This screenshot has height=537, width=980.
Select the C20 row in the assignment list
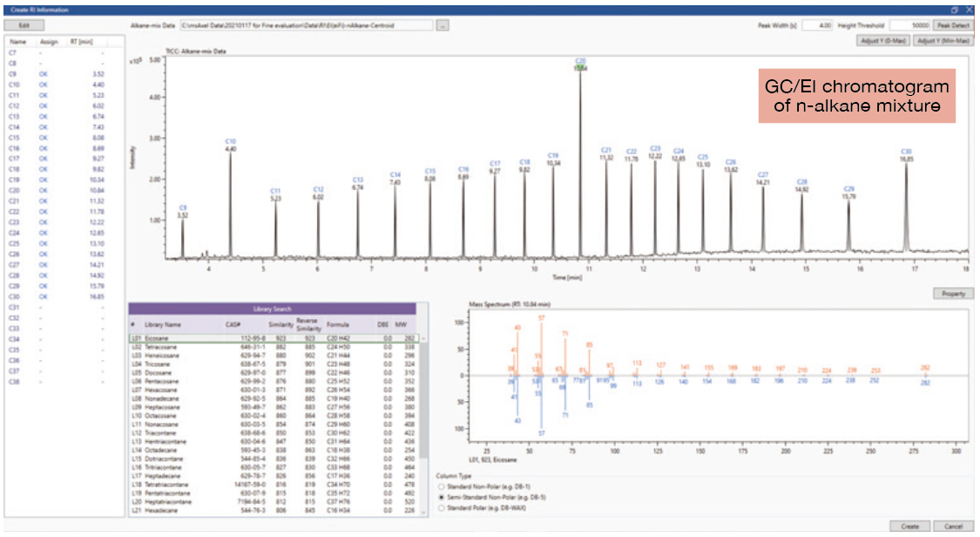click(x=64, y=190)
